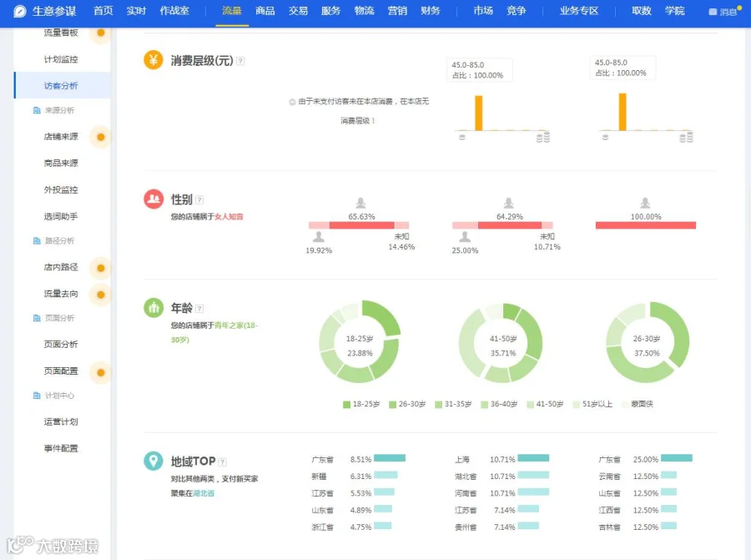Viewport: 751px width, 560px height.
Task: Open 选词助手 in sidebar
Action: pos(61,216)
